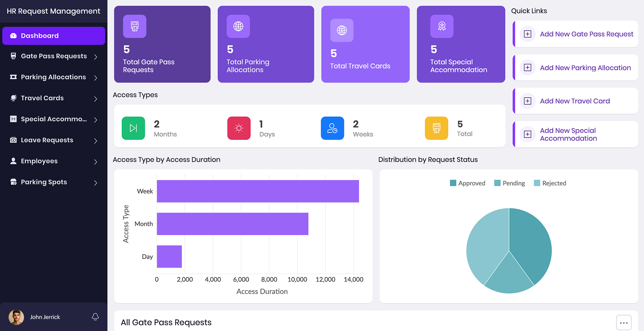This screenshot has width=644, height=331.
Task: Open the Dashboard menu item
Action: click(54, 36)
